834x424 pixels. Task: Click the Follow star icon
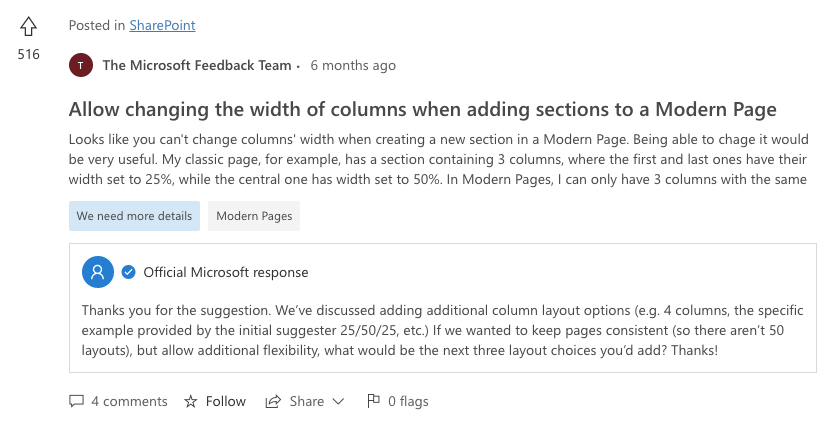190,401
